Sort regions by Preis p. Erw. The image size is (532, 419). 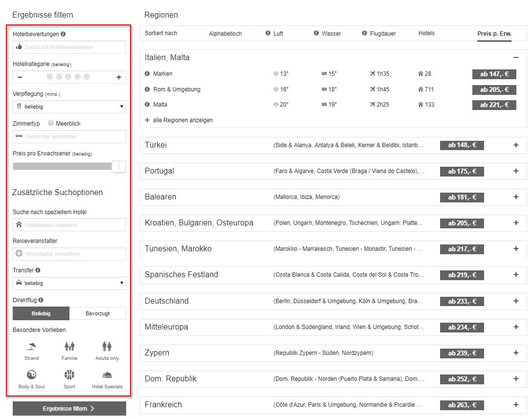[x=494, y=34]
